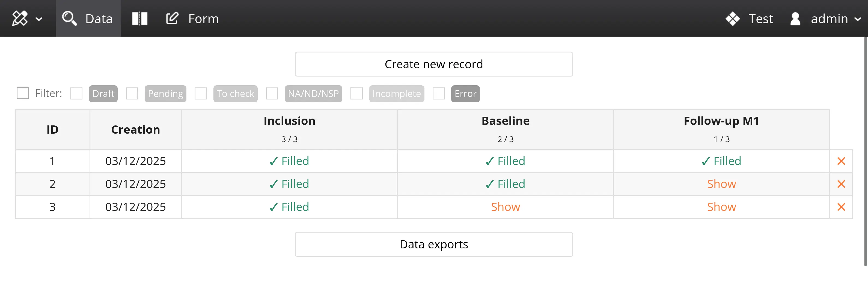Expand the admin account dropdown arrow
This screenshot has height=282, width=868.
tap(858, 19)
